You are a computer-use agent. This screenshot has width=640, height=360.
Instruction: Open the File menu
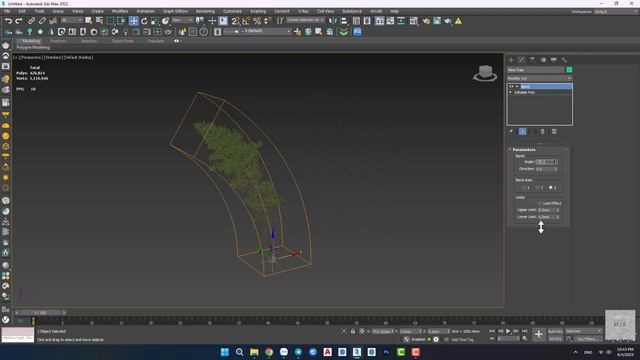[7, 11]
